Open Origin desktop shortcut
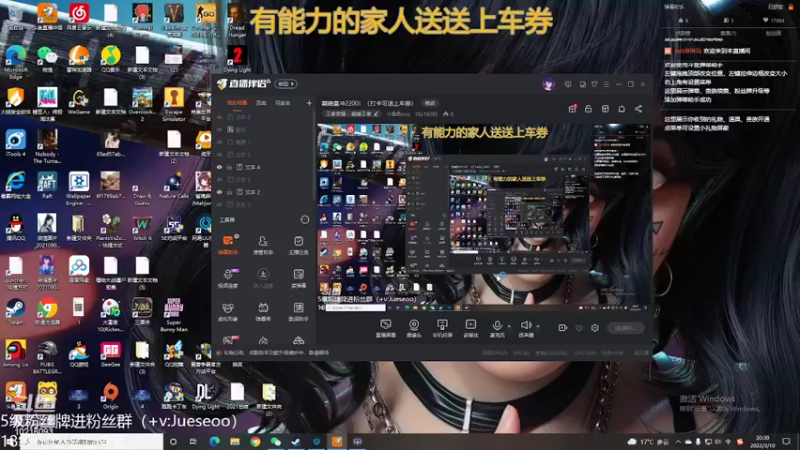The height and width of the screenshot is (450, 800). click(x=110, y=396)
